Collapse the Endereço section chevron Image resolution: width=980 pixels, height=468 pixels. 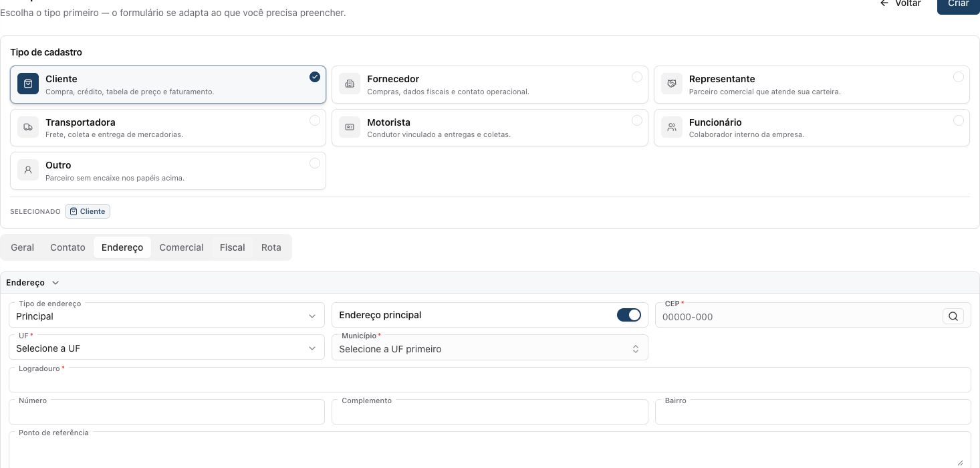pyautogui.click(x=55, y=283)
